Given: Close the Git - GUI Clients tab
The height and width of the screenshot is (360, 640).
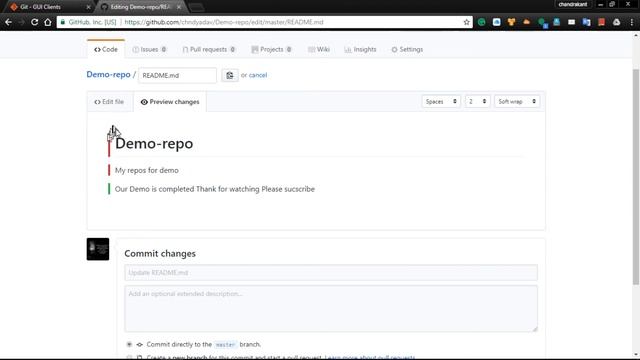Looking at the screenshot, I should click(88, 7).
